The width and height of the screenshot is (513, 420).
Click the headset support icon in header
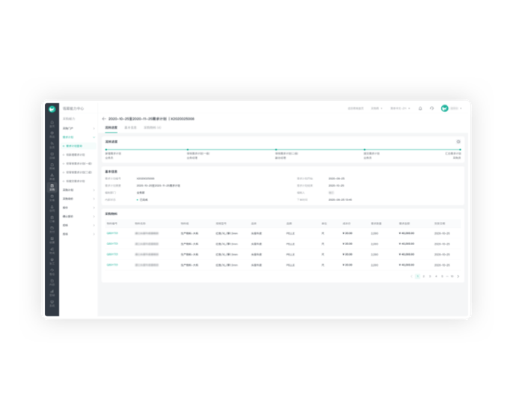coord(431,108)
